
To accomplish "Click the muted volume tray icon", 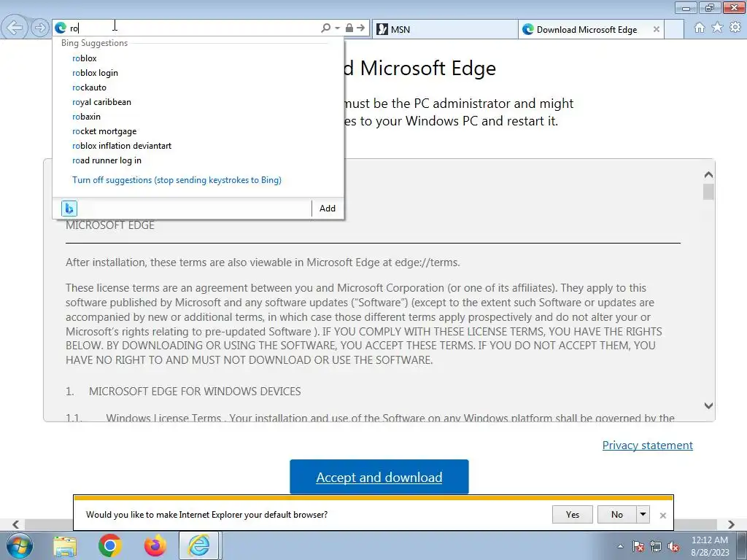I will [x=673, y=546].
